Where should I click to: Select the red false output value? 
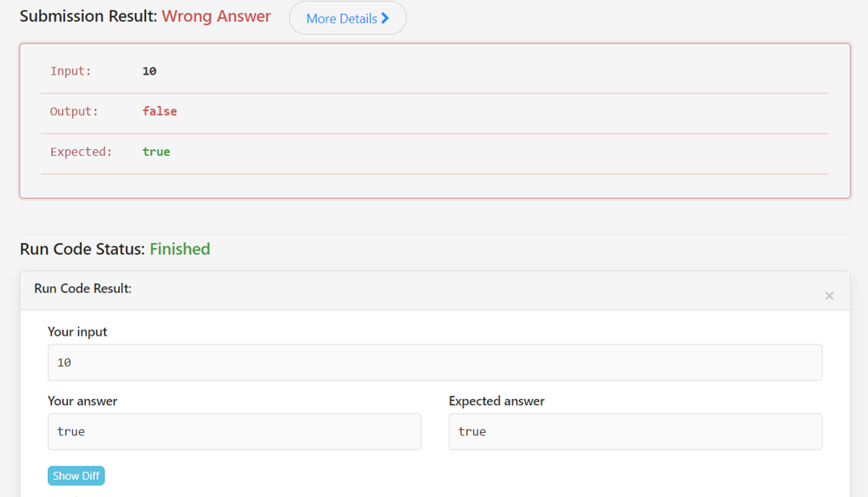pos(160,111)
